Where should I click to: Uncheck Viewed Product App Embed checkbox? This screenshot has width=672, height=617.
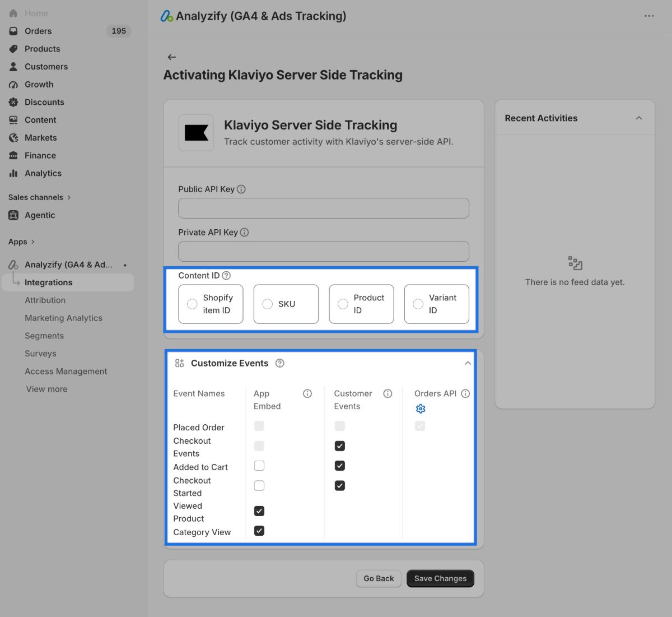tap(259, 511)
